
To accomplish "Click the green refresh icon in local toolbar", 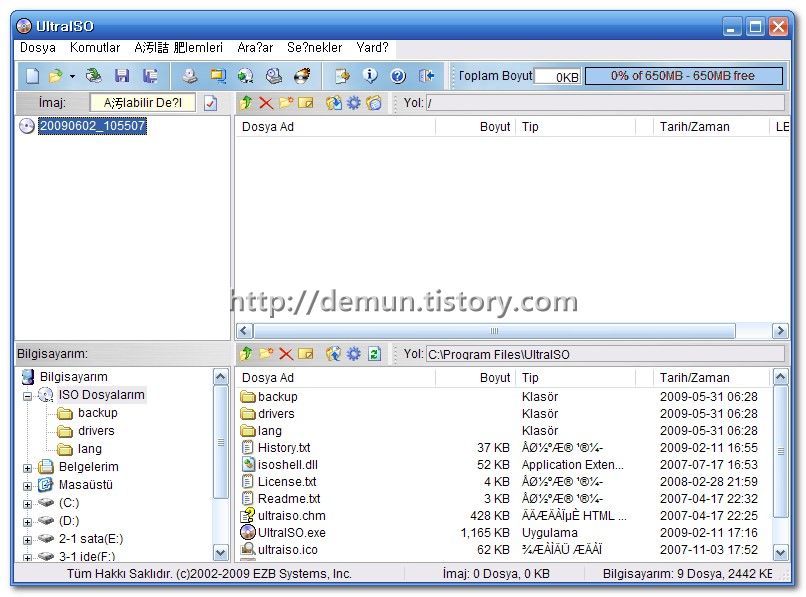I will click(374, 354).
